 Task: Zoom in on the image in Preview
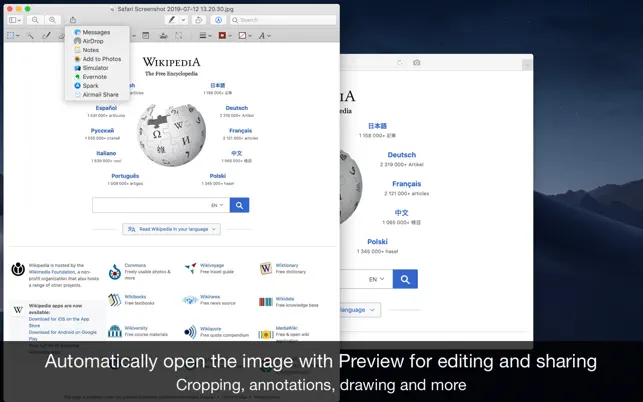pos(52,20)
